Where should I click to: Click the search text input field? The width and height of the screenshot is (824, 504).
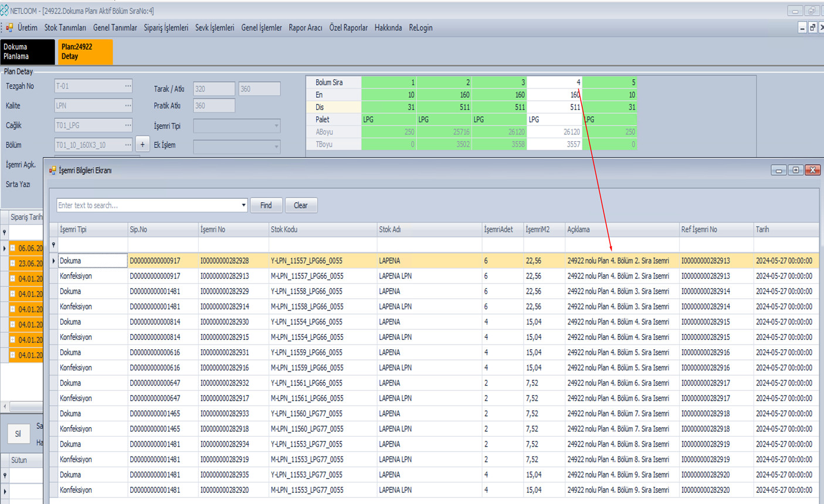pos(148,205)
